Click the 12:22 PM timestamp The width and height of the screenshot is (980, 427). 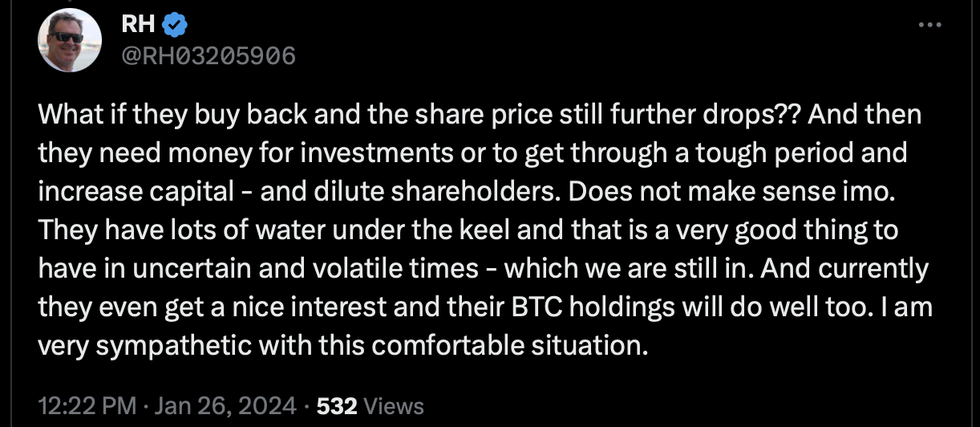coord(87,405)
